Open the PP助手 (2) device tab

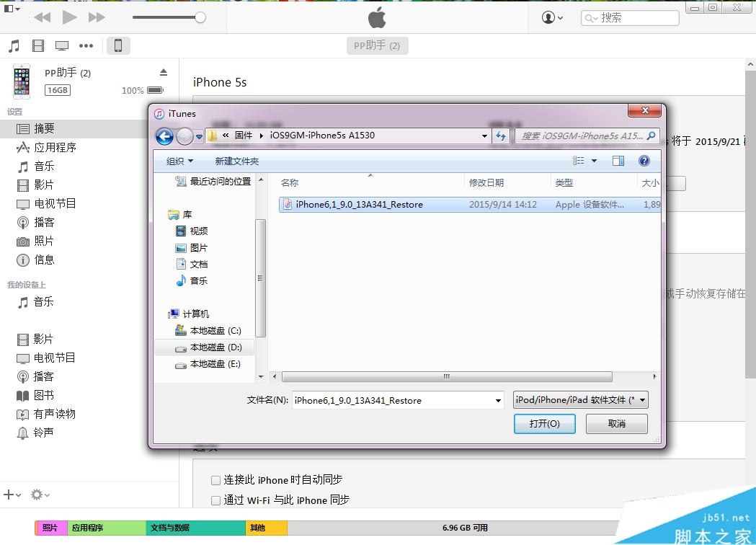click(x=377, y=46)
